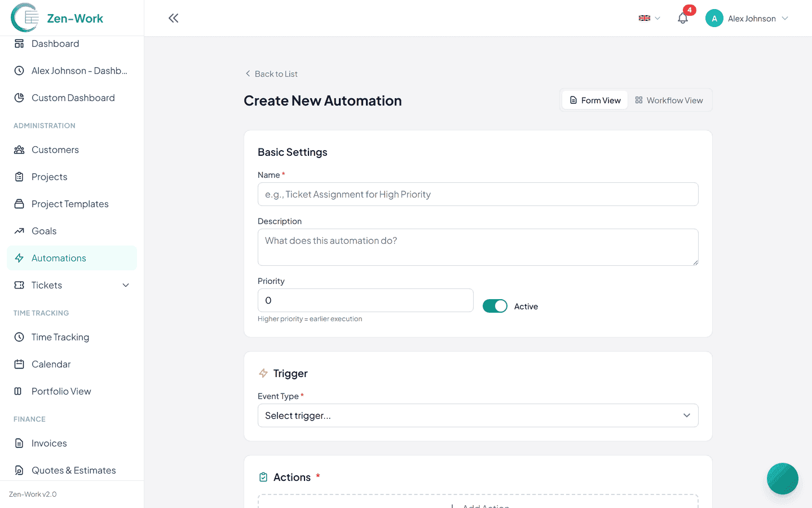Click the Time Tracking clock icon
This screenshot has height=508, width=812.
tap(19, 337)
